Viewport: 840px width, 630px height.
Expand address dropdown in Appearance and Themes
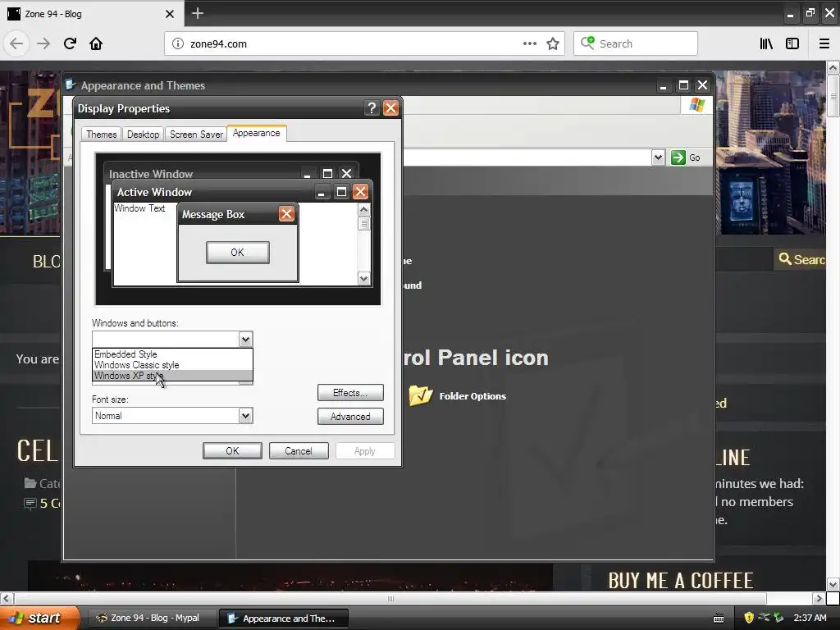coord(659,157)
